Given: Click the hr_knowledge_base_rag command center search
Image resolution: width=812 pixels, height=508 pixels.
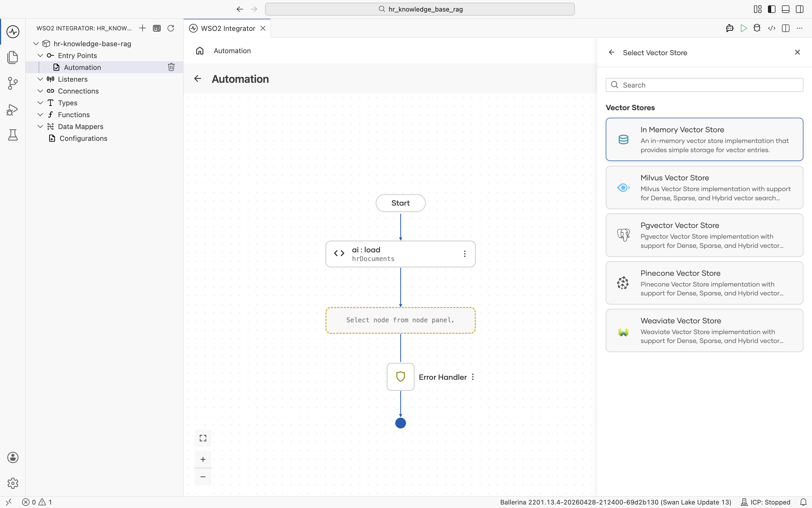Looking at the screenshot, I should [420, 9].
